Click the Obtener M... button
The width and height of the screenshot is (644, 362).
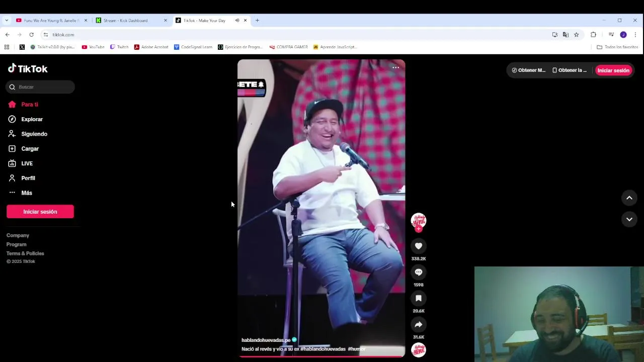coord(528,70)
